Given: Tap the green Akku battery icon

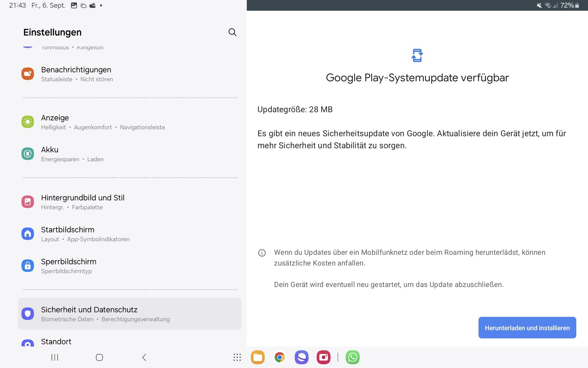Looking at the screenshot, I should coord(28,154).
